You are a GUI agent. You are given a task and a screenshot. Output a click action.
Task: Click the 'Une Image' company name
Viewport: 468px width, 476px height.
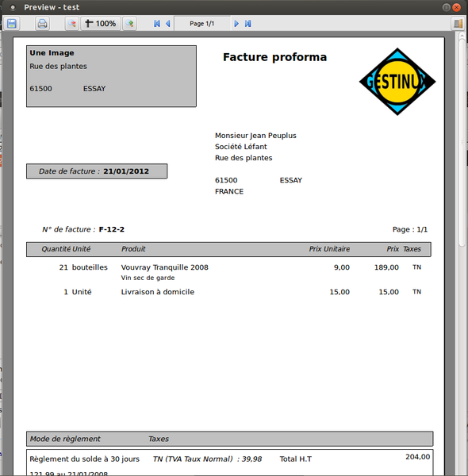pyautogui.click(x=52, y=53)
